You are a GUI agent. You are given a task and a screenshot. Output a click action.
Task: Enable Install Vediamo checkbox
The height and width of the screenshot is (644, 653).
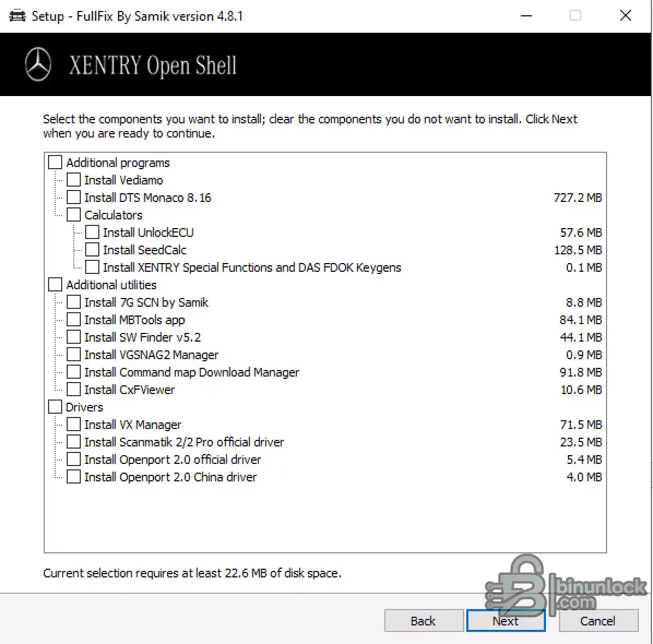74,180
